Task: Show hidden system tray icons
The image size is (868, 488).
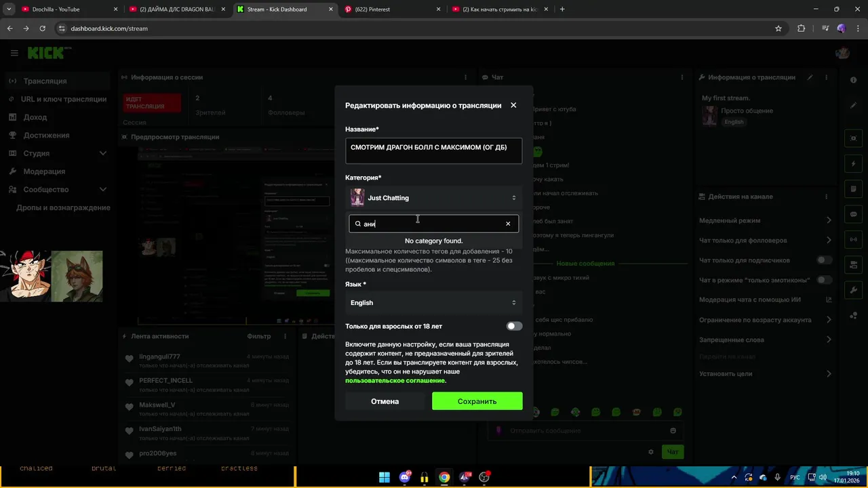Action: 734,477
